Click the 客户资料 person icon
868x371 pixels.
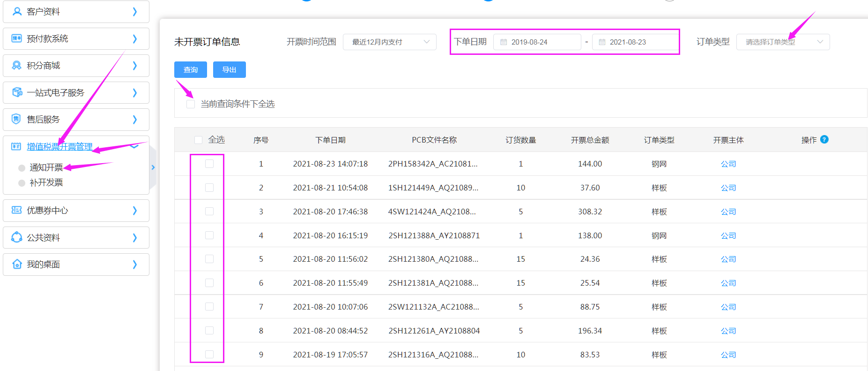(17, 12)
